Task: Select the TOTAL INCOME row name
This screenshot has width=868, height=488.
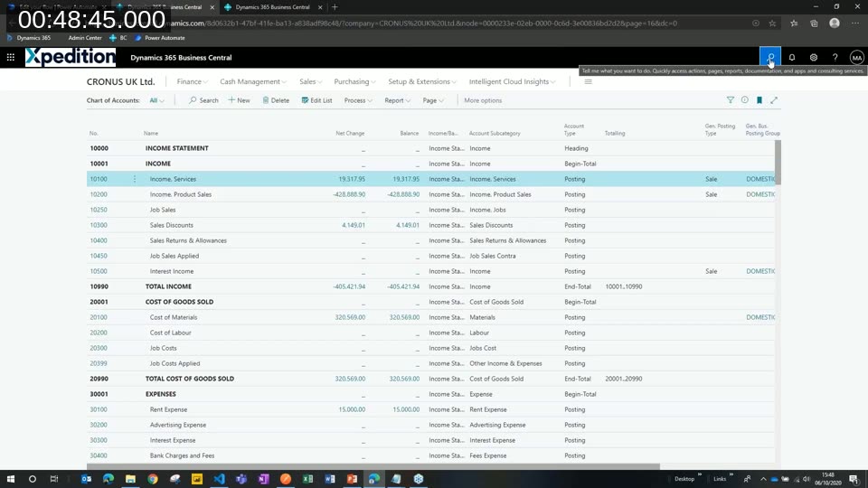Action: pos(168,286)
